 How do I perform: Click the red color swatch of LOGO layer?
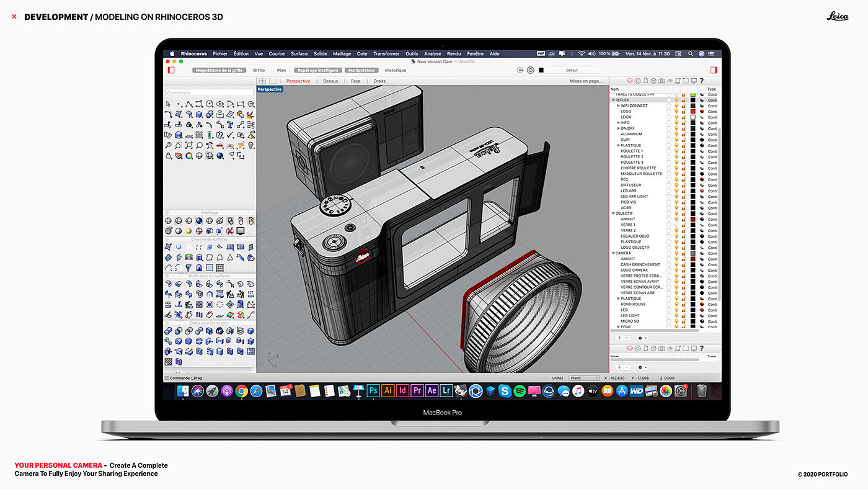point(693,112)
